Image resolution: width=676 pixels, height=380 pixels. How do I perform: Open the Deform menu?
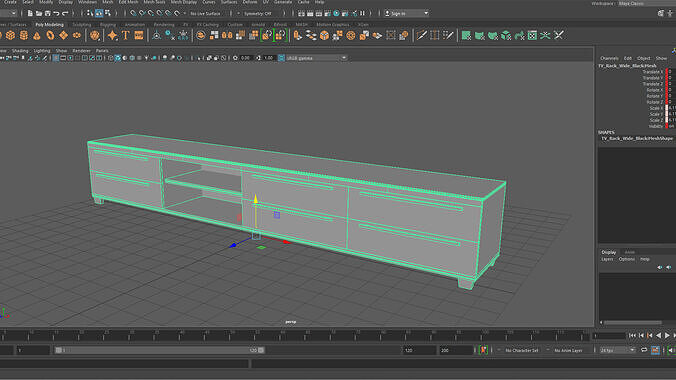pyautogui.click(x=250, y=2)
